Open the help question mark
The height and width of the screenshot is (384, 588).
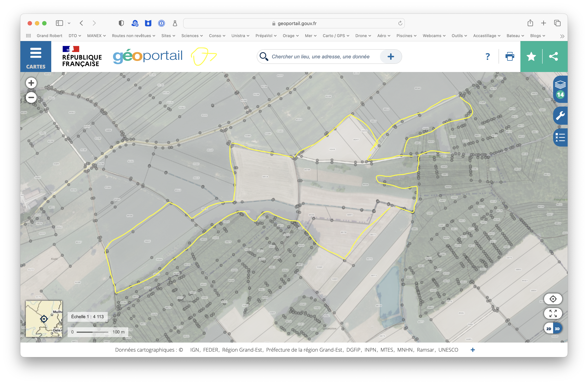coord(488,56)
